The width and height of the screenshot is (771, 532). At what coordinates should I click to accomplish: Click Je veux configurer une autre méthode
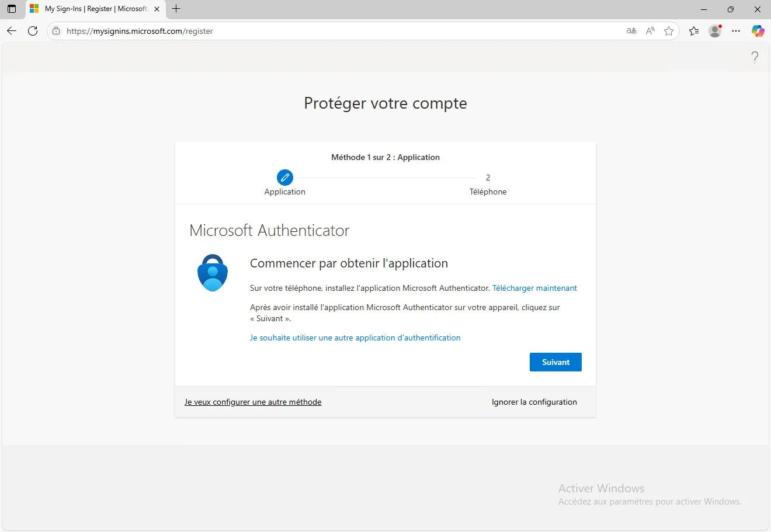click(253, 402)
